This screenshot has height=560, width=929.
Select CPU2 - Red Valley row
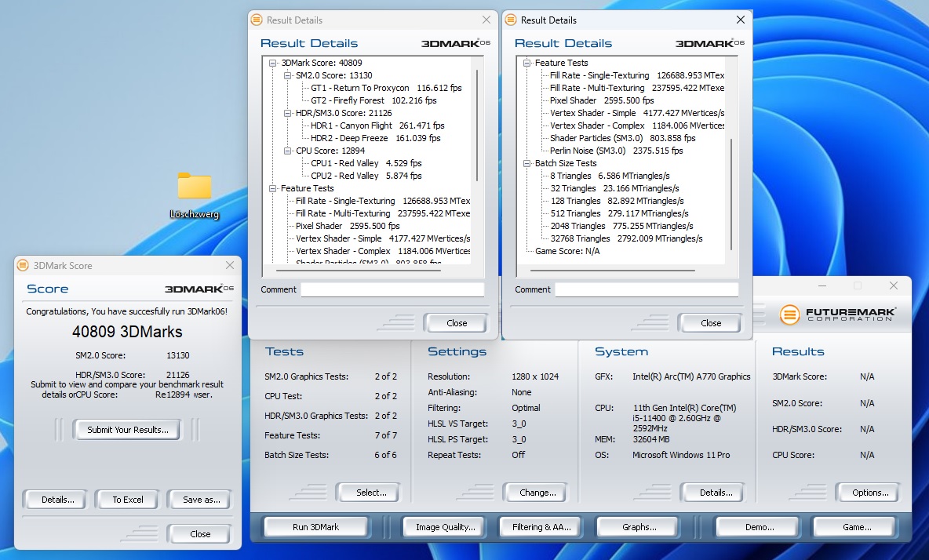point(366,176)
